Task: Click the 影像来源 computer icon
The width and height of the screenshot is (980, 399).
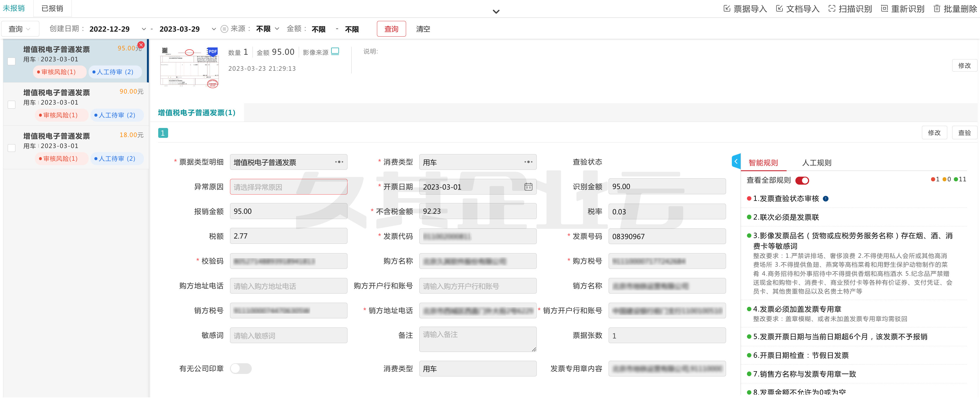Action: tap(335, 51)
